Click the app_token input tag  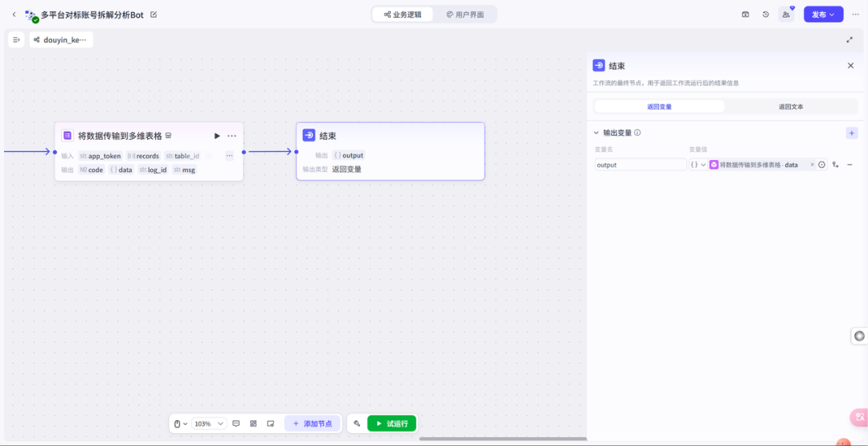point(100,156)
